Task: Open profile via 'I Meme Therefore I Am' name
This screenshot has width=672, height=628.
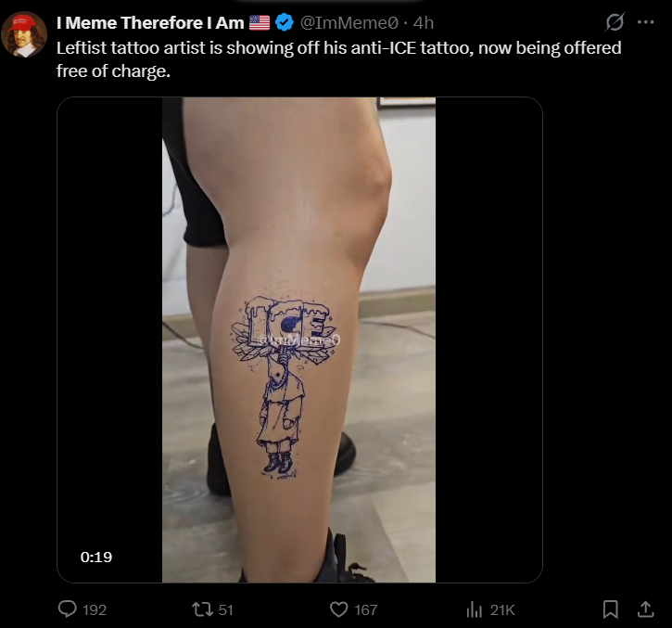Action: [150, 23]
